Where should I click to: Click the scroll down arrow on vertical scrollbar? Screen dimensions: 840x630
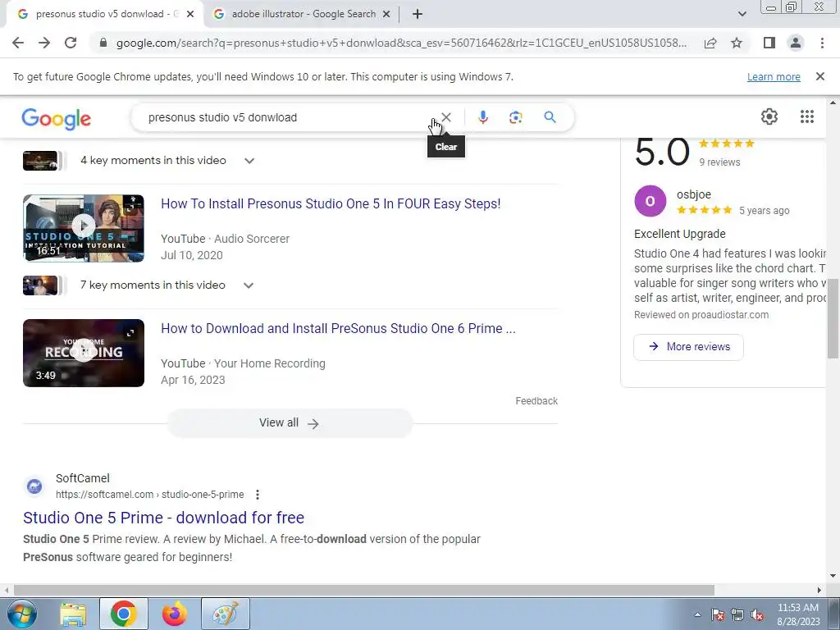pos(833,576)
